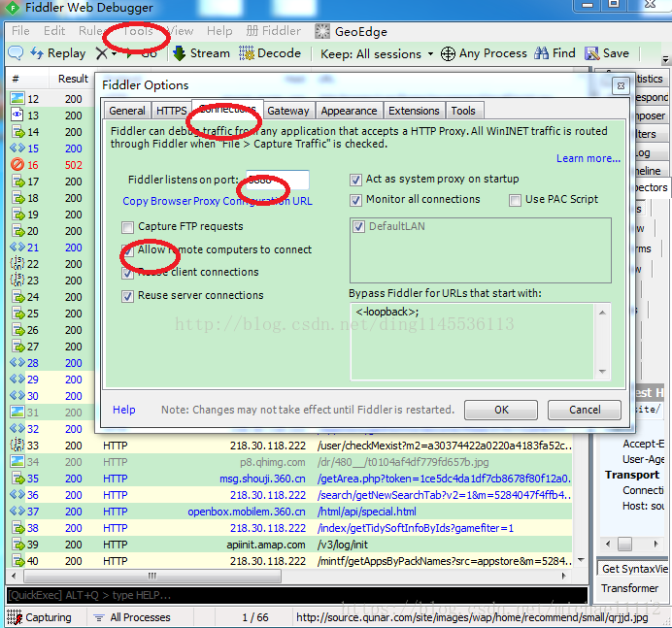672x628 pixels.
Task: Open the GeoEdge menu item
Action: 351,32
